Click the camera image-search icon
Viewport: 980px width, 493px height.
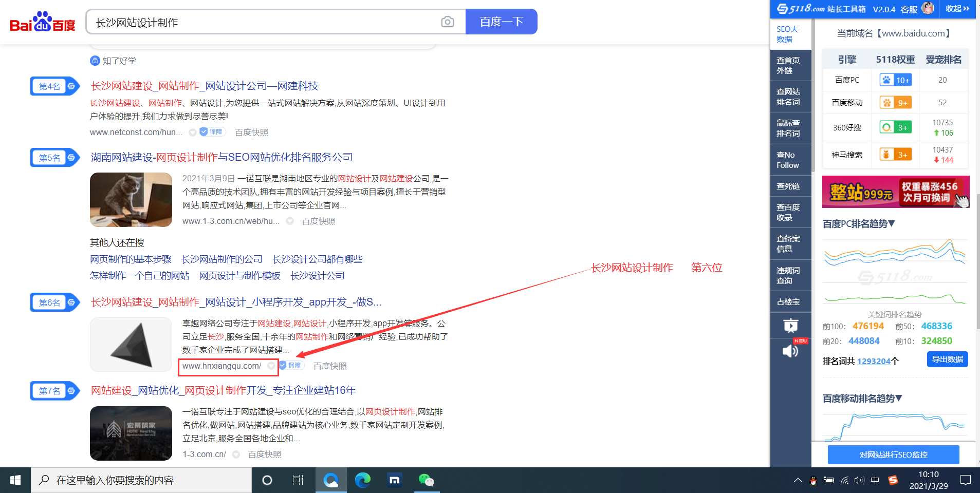[448, 22]
